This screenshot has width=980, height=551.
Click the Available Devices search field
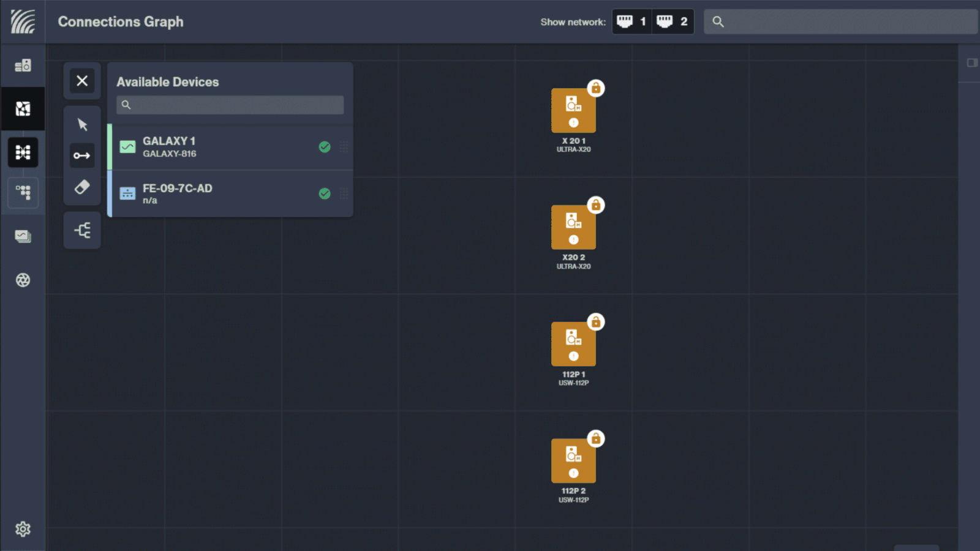(229, 105)
